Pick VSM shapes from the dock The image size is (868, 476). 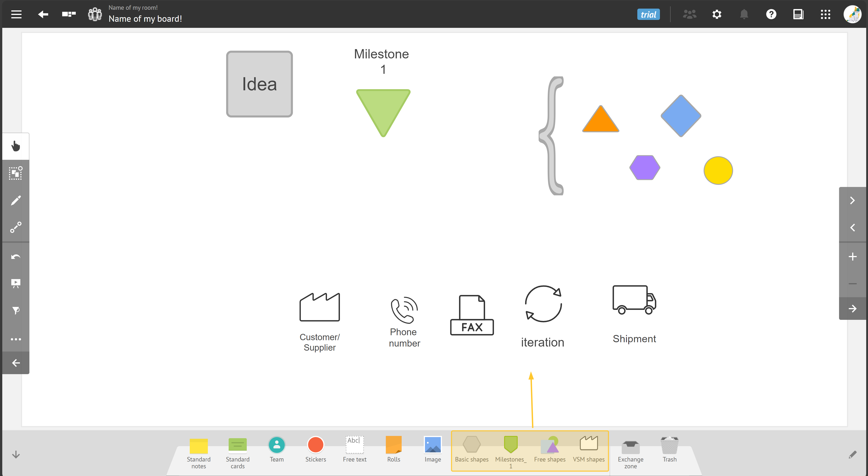point(589,449)
